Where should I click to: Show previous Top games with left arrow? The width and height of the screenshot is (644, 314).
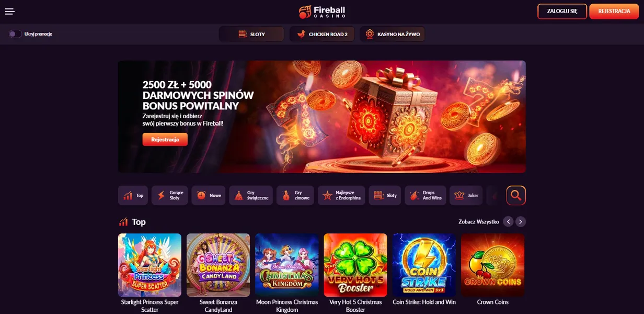tap(508, 221)
